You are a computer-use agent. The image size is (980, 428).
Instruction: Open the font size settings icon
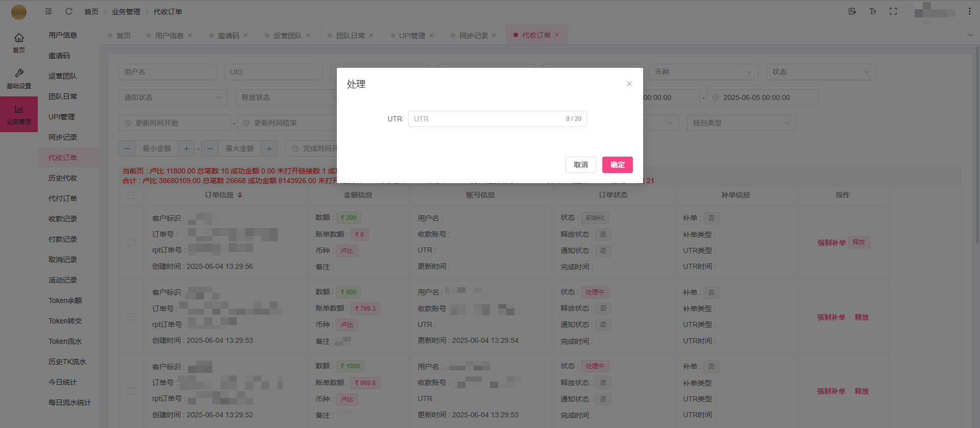(x=872, y=11)
